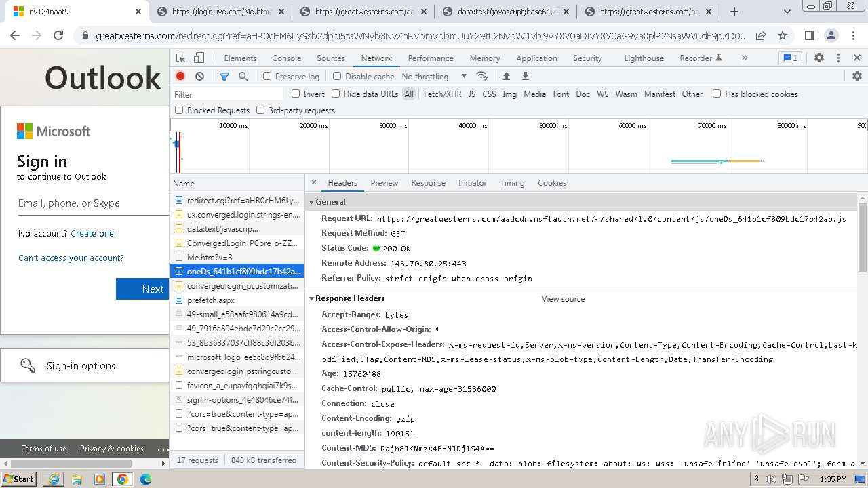Open the No throttling dropdown

coord(434,77)
